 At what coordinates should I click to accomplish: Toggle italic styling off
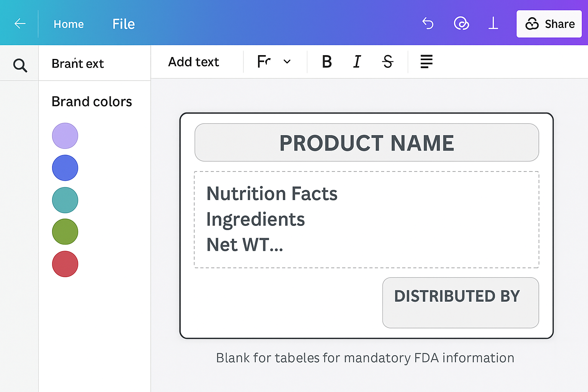(356, 61)
